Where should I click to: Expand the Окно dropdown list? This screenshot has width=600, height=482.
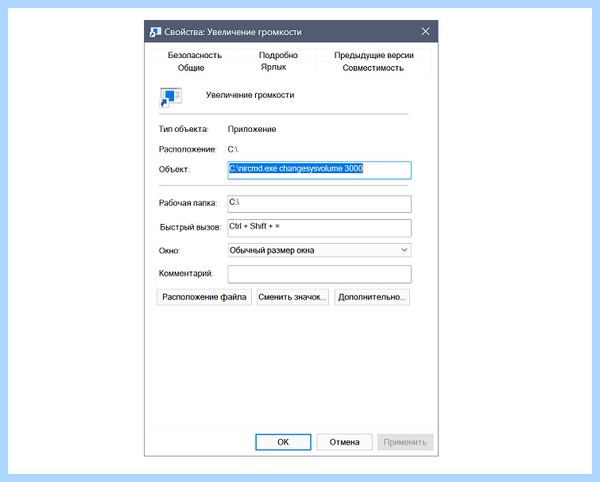[x=320, y=250]
